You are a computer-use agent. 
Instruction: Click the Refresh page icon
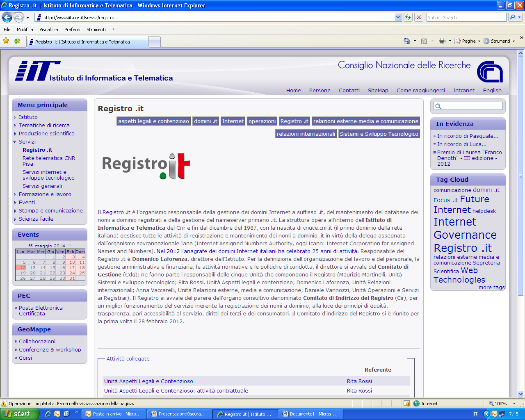coord(408,17)
